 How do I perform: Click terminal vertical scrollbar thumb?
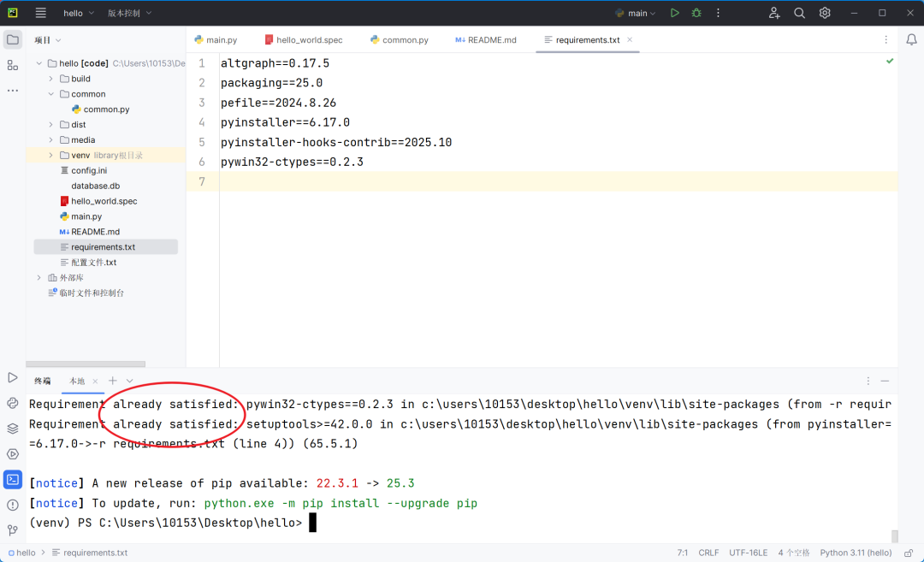click(x=895, y=536)
